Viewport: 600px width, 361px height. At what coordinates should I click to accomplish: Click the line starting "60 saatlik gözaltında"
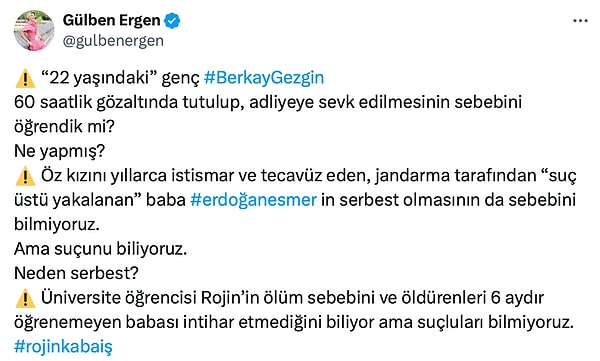(268, 102)
